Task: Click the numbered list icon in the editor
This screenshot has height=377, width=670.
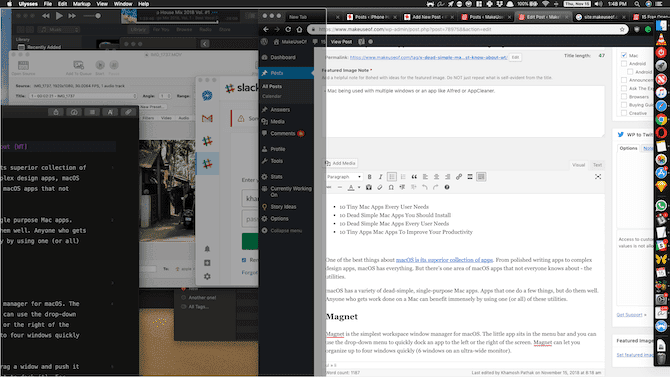Action: click(403, 177)
